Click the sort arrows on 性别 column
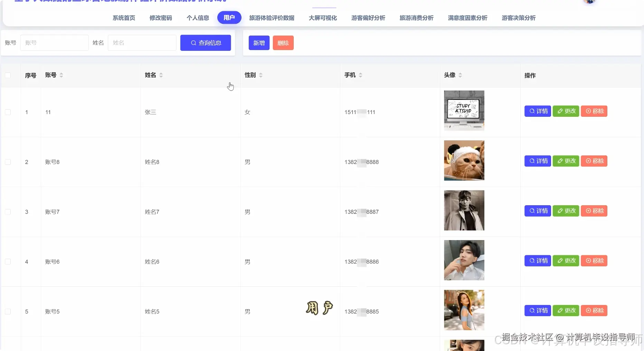Image resolution: width=644 pixels, height=351 pixels. 261,75
